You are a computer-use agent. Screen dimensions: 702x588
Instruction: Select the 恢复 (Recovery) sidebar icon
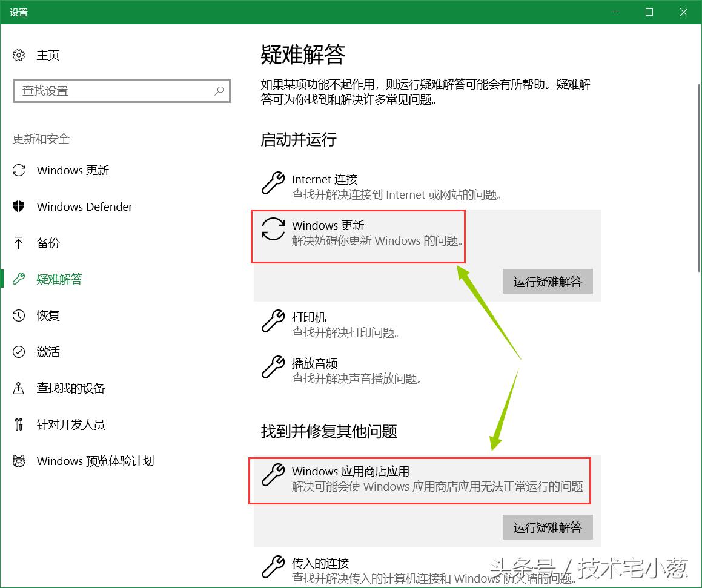[20, 315]
